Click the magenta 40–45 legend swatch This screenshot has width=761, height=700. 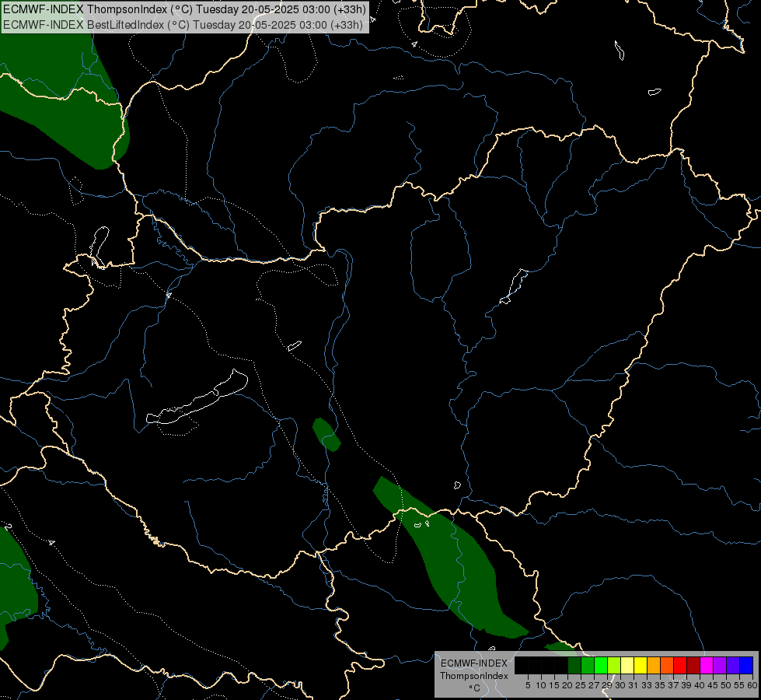tap(707, 665)
